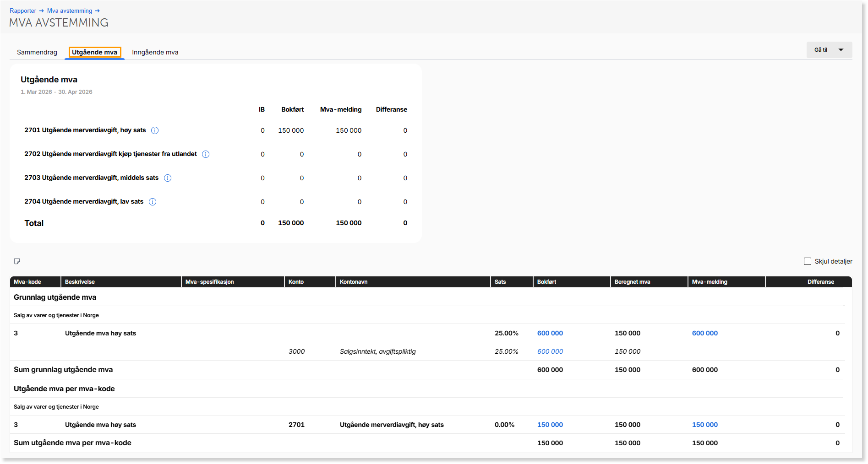Screen dimensions: 868x464
Task: Click the Kontonavn column header
Action: click(413, 282)
